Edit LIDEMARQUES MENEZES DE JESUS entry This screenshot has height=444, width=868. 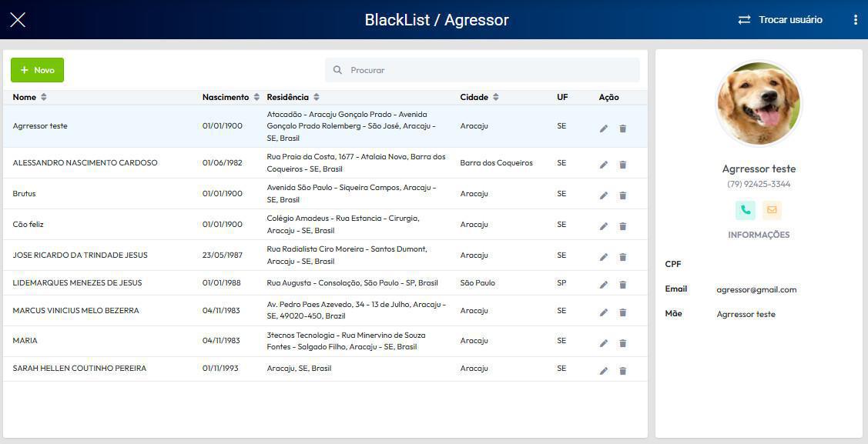click(x=603, y=285)
